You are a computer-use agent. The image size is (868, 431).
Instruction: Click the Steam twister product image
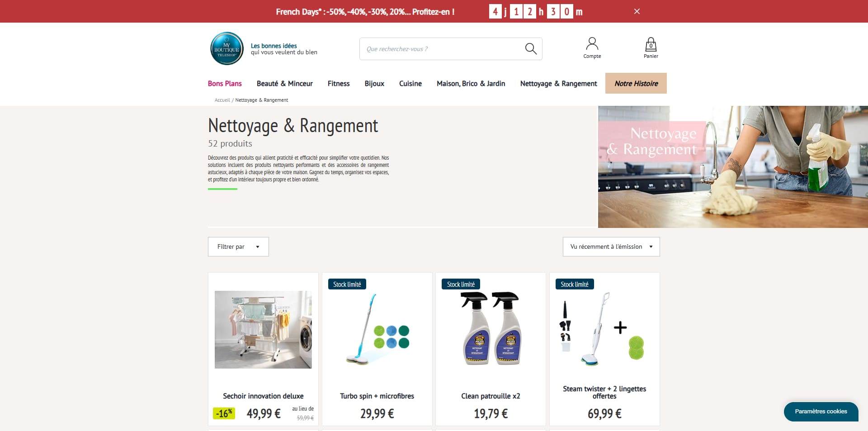point(604,329)
